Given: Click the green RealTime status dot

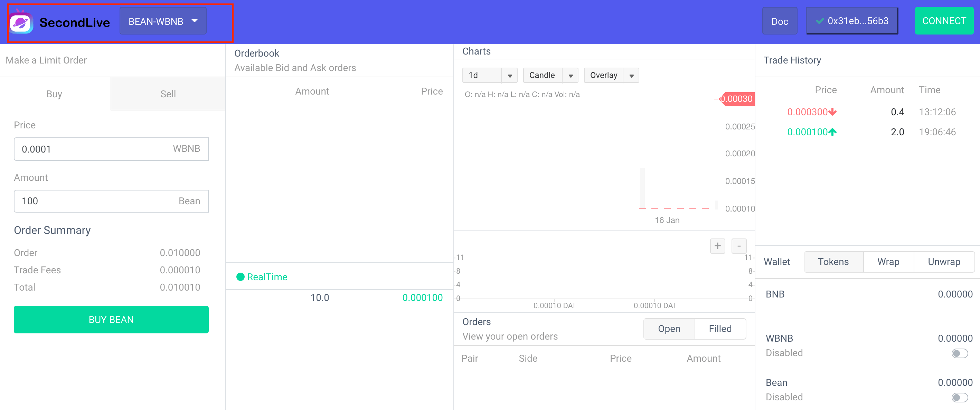Looking at the screenshot, I should 240,277.
